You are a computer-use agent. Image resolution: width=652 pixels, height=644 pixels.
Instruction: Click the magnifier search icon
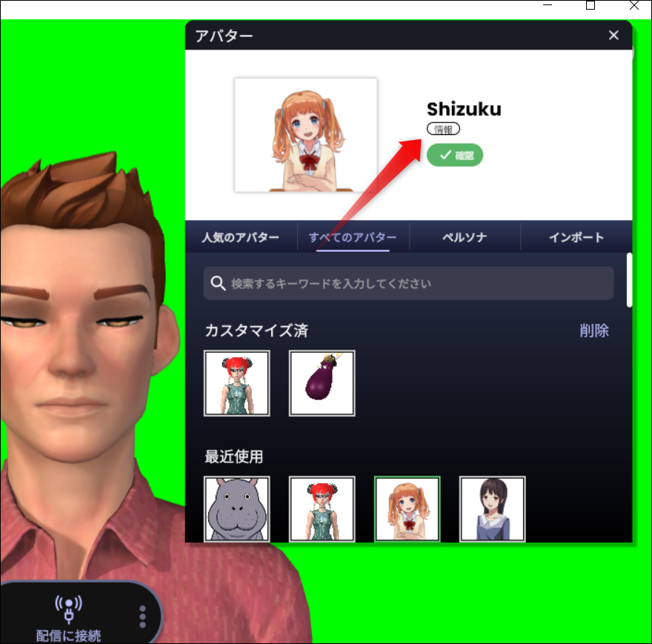tap(218, 283)
